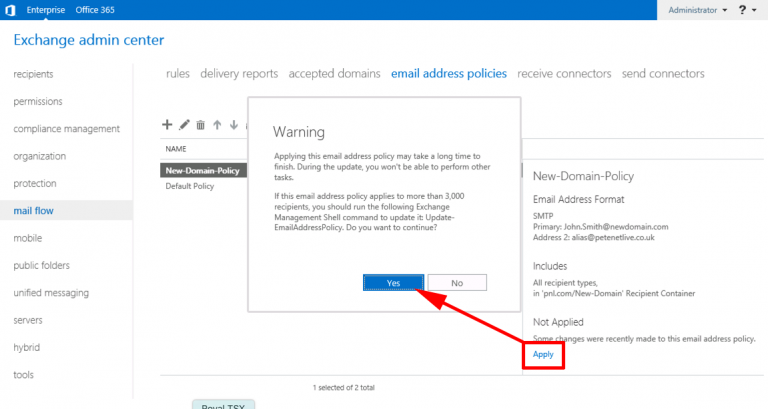The image size is (768, 409).
Task: Select mail flow in the sidebar
Action: tap(66, 211)
